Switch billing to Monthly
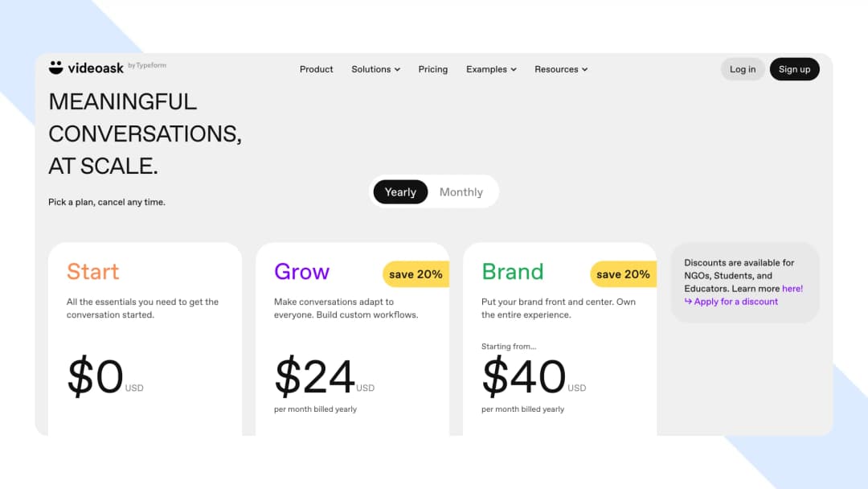This screenshot has width=868, height=489. tap(461, 191)
